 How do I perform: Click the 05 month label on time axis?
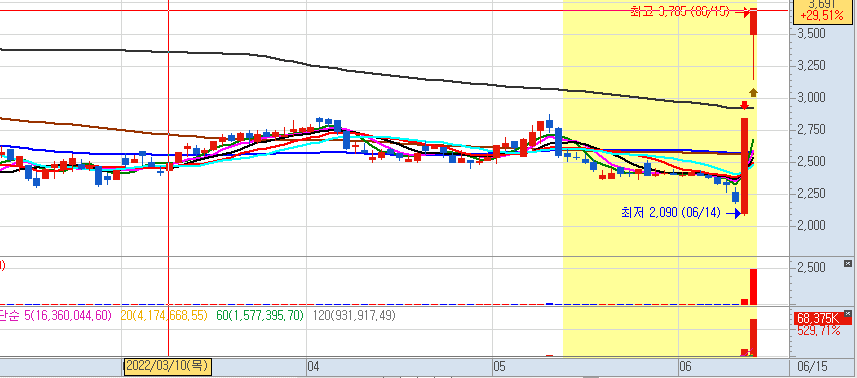pyautogui.click(x=499, y=366)
